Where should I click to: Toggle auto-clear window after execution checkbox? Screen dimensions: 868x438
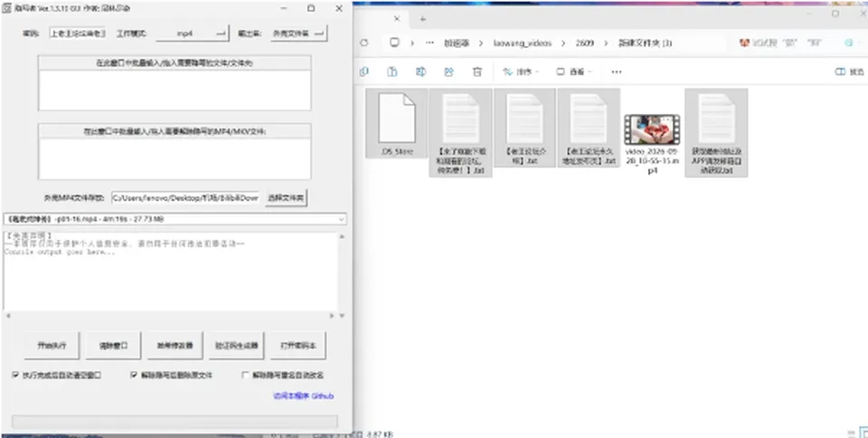point(15,375)
